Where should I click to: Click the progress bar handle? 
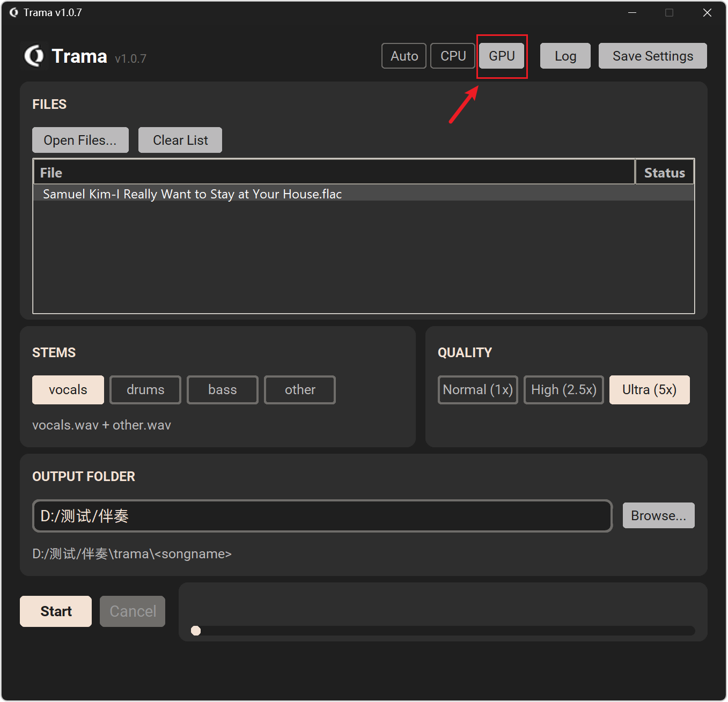196,631
